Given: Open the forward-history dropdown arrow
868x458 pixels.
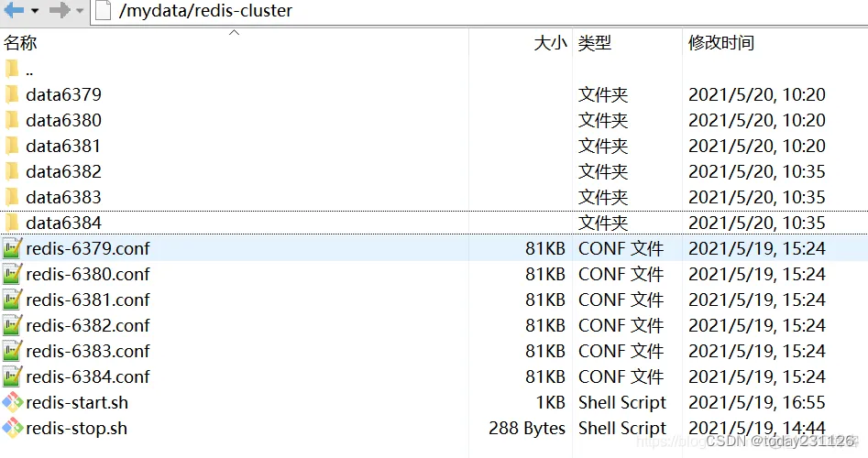Looking at the screenshot, I should click(x=80, y=10).
